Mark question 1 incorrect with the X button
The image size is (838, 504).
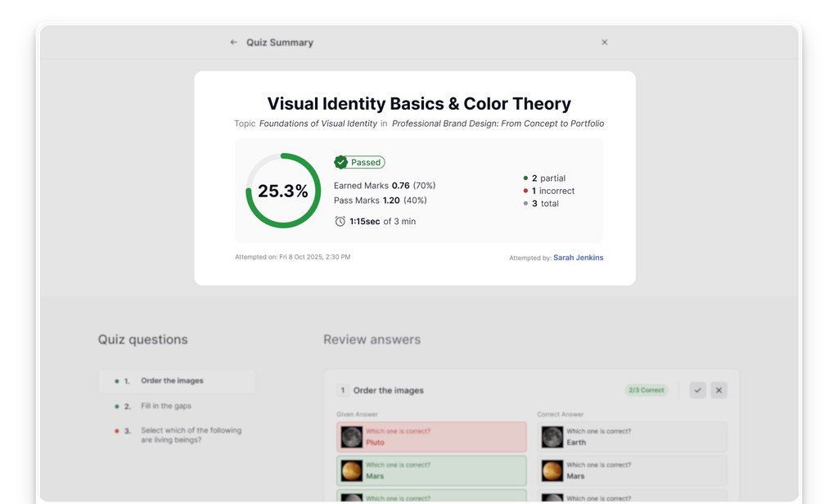[x=719, y=390]
